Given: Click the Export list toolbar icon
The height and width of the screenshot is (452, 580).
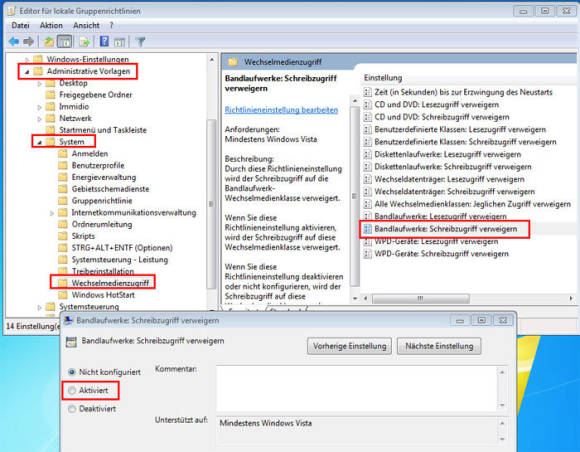Looking at the screenshot, I should click(x=84, y=42).
